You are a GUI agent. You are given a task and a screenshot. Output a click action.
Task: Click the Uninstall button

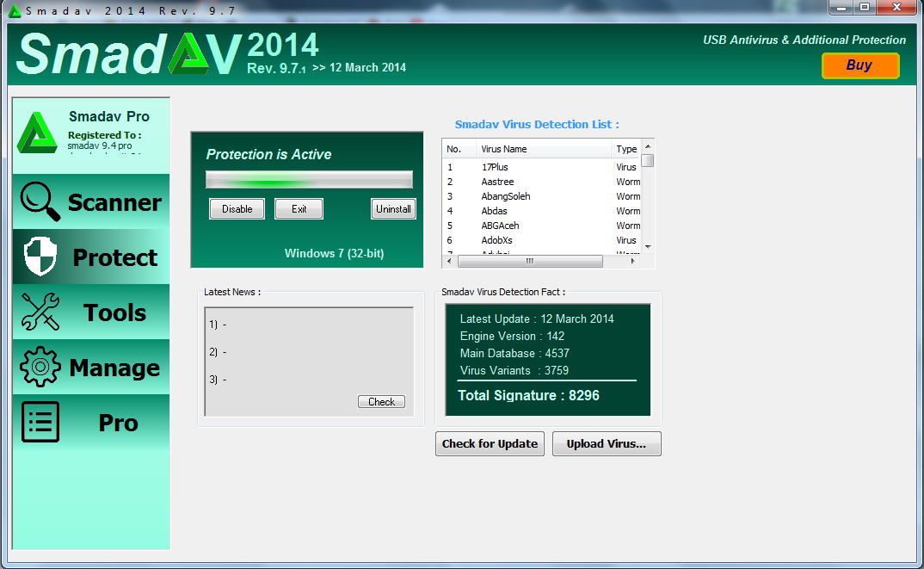coord(393,208)
